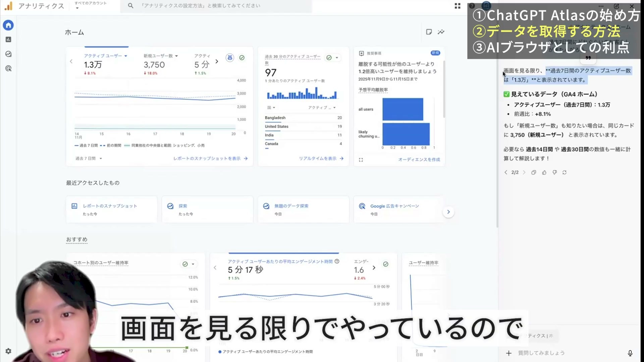Expand the 新規ユーザー数 metric dropdown
Viewport: 644px width, 362px height.
pyautogui.click(x=161, y=56)
